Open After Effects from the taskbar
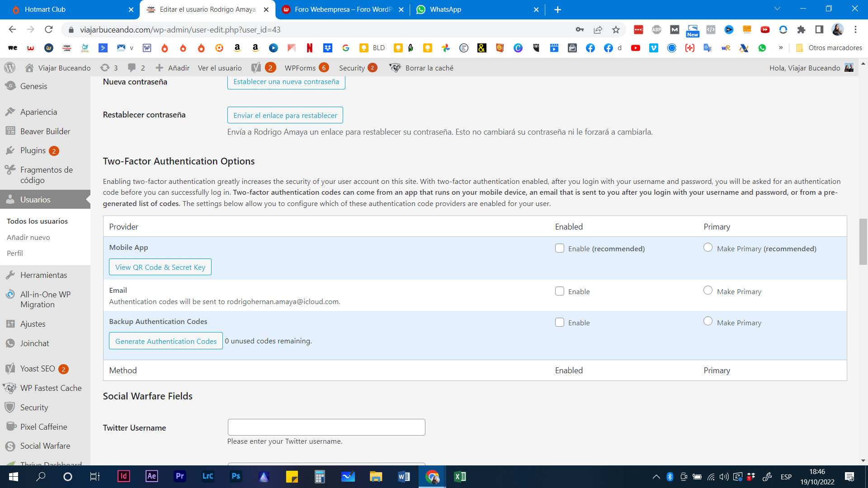 point(152,476)
